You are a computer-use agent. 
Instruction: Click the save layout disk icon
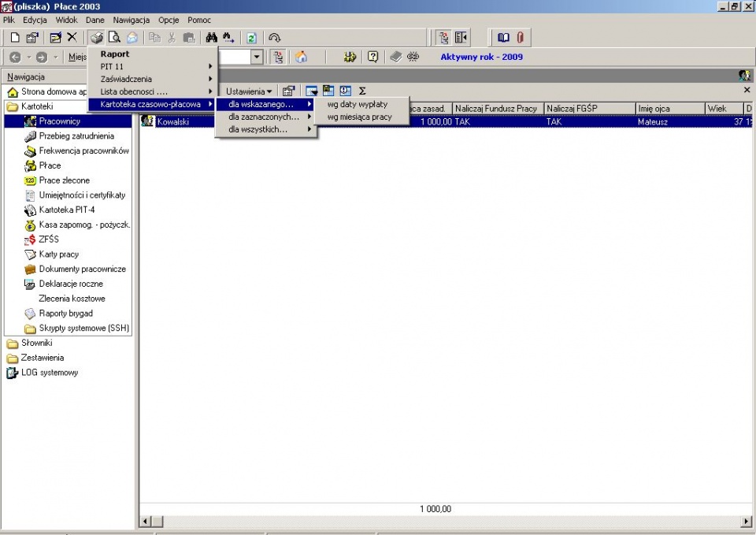328,91
